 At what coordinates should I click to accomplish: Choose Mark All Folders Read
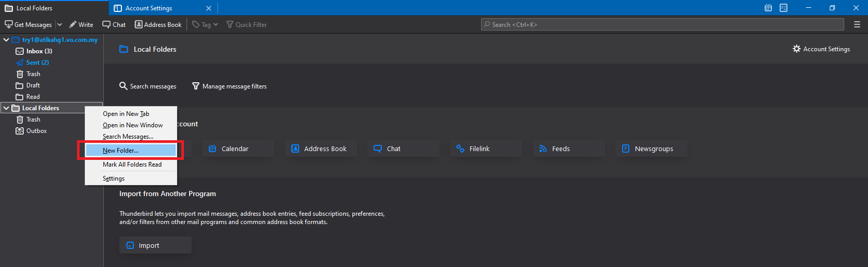pos(132,165)
